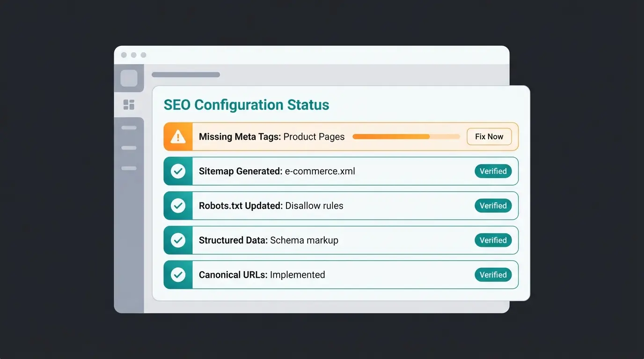
Task: Open the dashboard grid icon in the sidebar
Action: click(129, 105)
